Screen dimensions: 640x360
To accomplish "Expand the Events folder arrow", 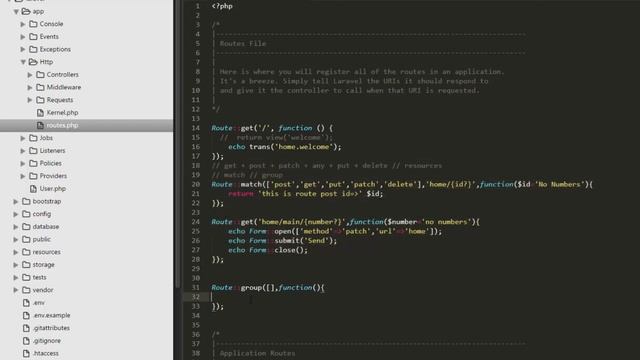I will [x=23, y=37].
